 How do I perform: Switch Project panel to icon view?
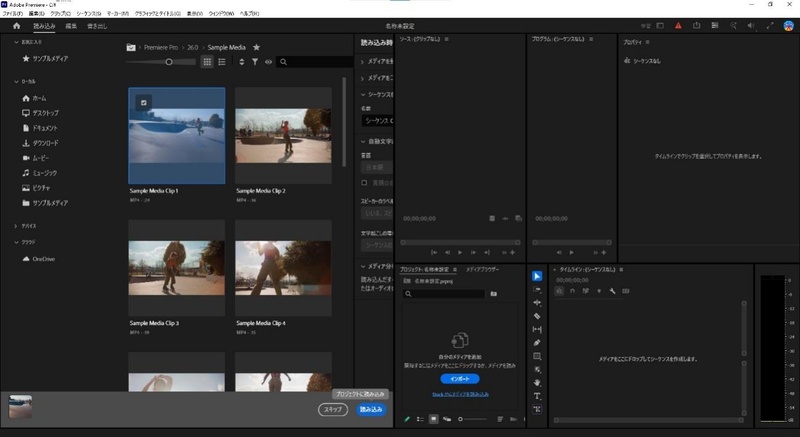tap(433, 419)
